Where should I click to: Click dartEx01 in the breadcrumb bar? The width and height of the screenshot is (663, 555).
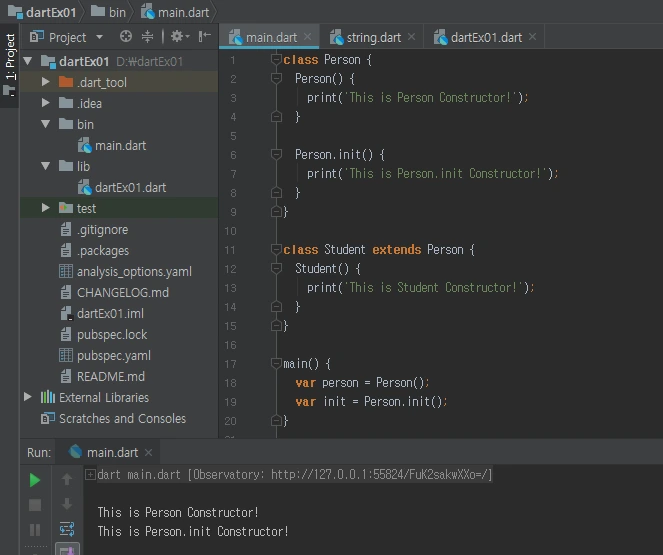click(x=42, y=12)
